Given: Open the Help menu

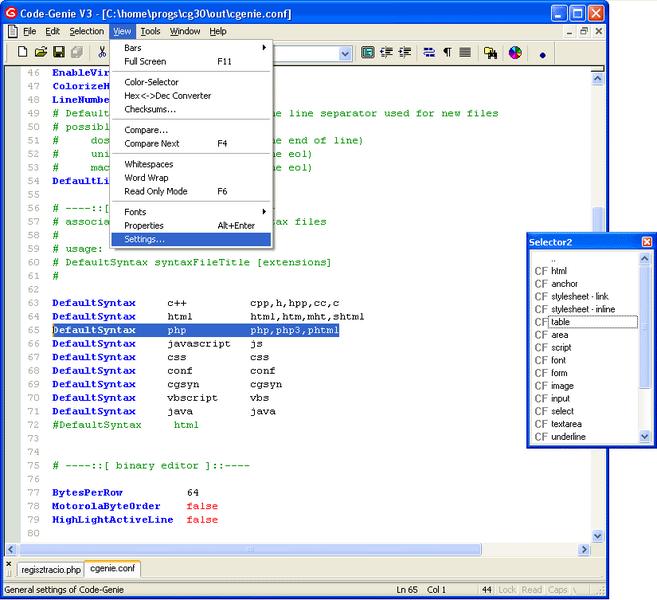Looking at the screenshot, I should coord(218,31).
